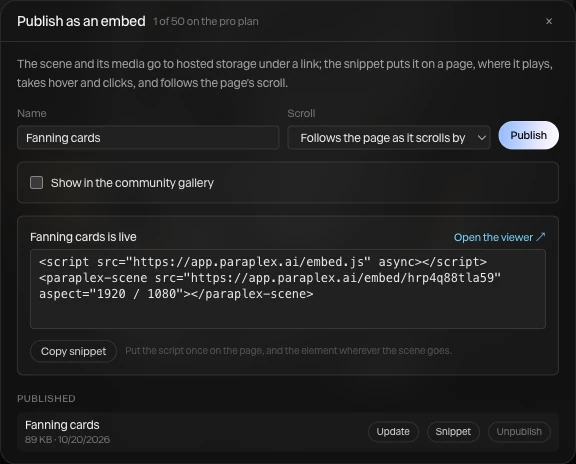Click the Name field containing Fanning cards
Image resolution: width=576 pixels, height=464 pixels.
coord(148,138)
